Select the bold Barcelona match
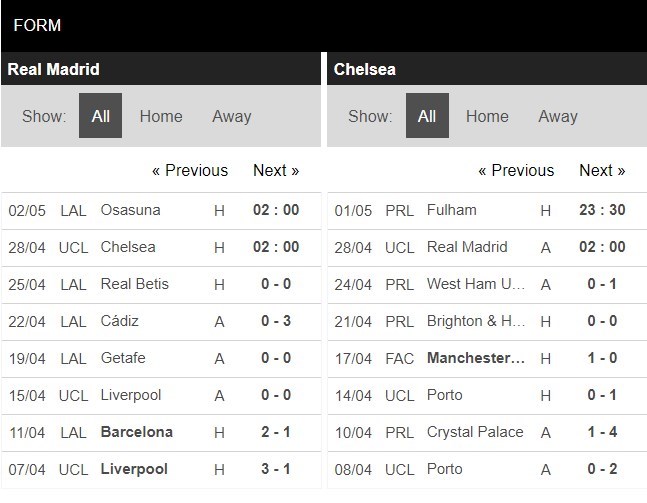Image resolution: width=647 pixels, height=503 pixels. tap(137, 432)
